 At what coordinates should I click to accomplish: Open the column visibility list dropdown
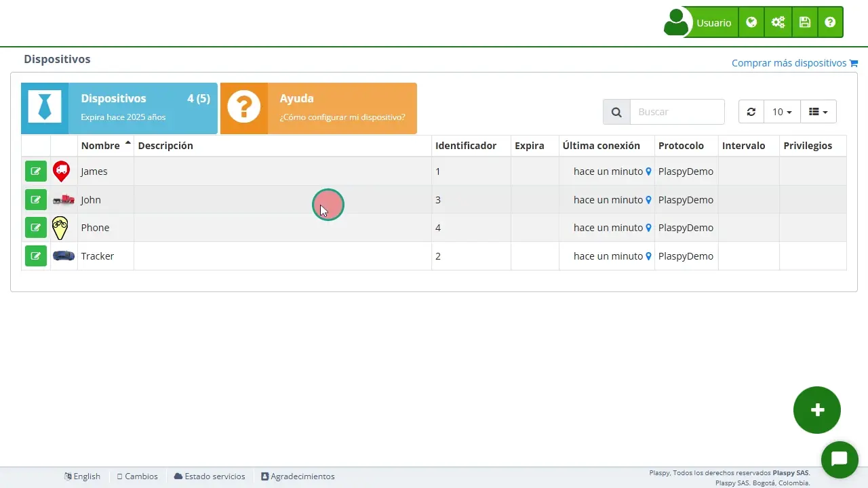tap(818, 112)
